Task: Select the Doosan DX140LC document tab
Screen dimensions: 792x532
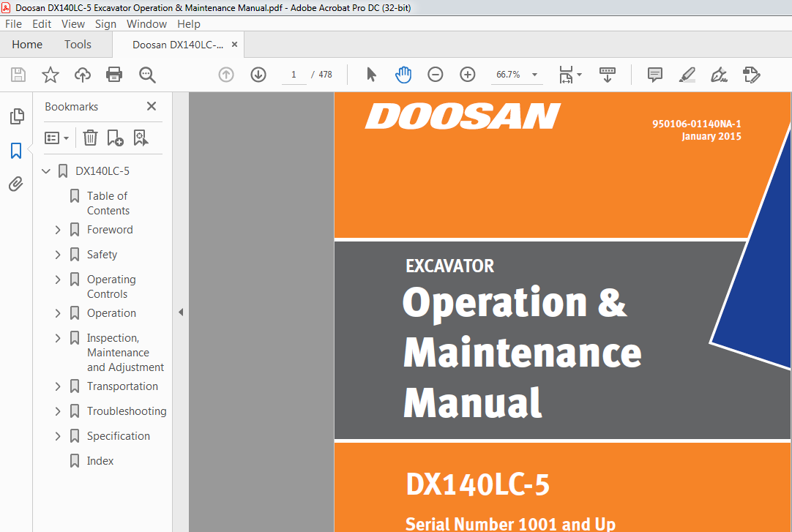Action: [177, 45]
